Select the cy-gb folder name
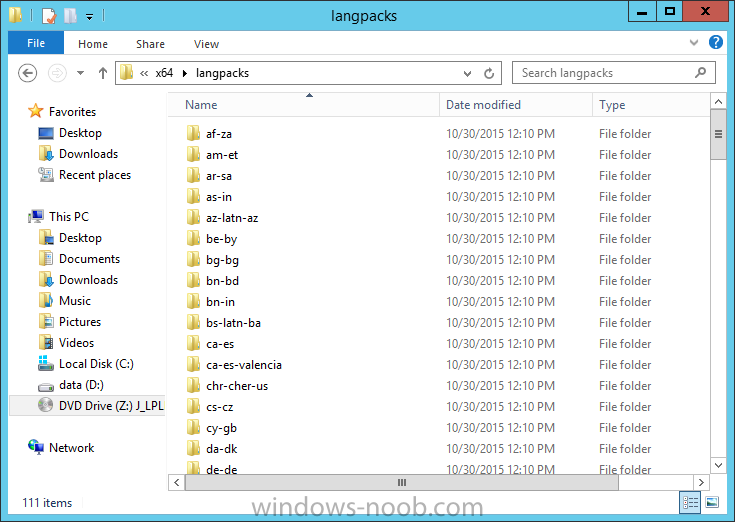Viewport: 735px width, 522px height. click(x=221, y=428)
